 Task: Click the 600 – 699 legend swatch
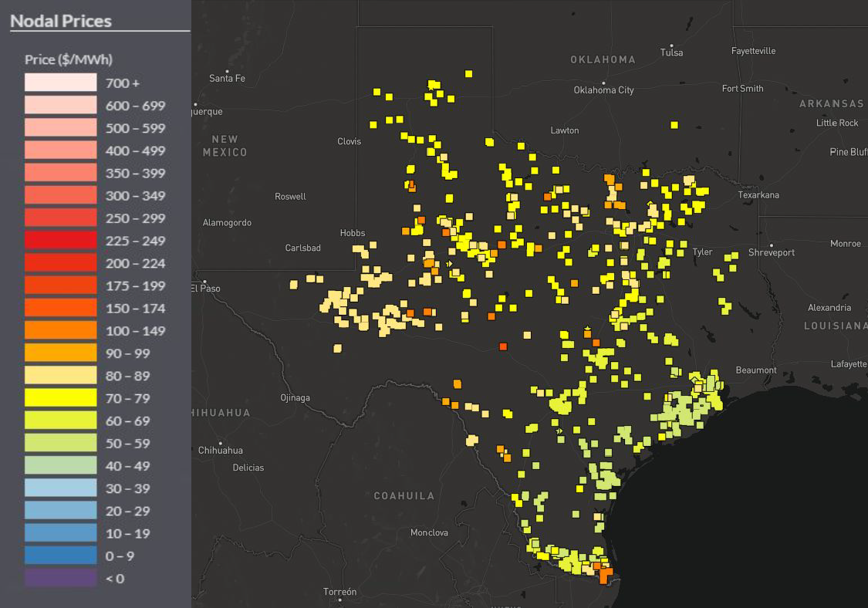(x=60, y=105)
